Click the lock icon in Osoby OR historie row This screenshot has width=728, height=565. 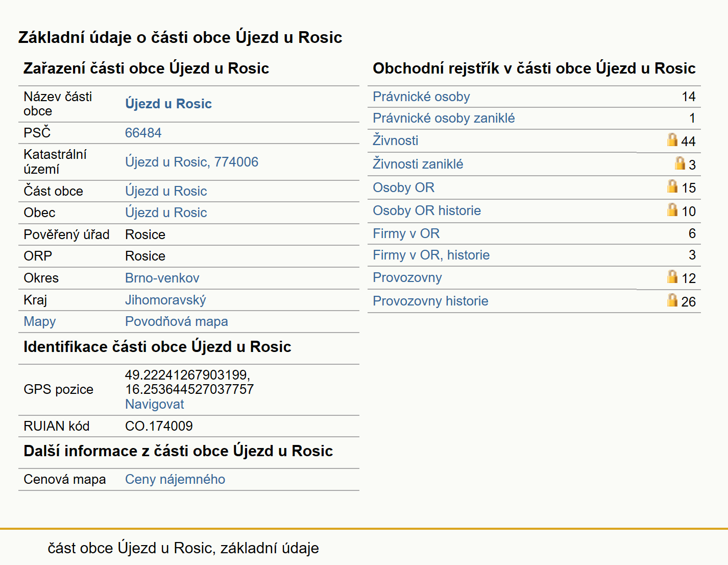coord(672,209)
